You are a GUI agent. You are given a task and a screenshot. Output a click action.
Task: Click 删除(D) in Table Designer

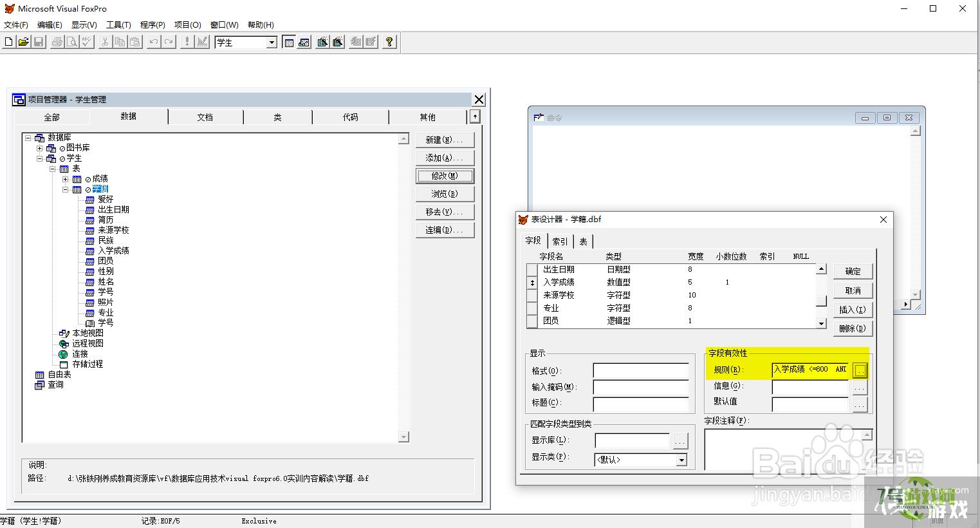[853, 328]
